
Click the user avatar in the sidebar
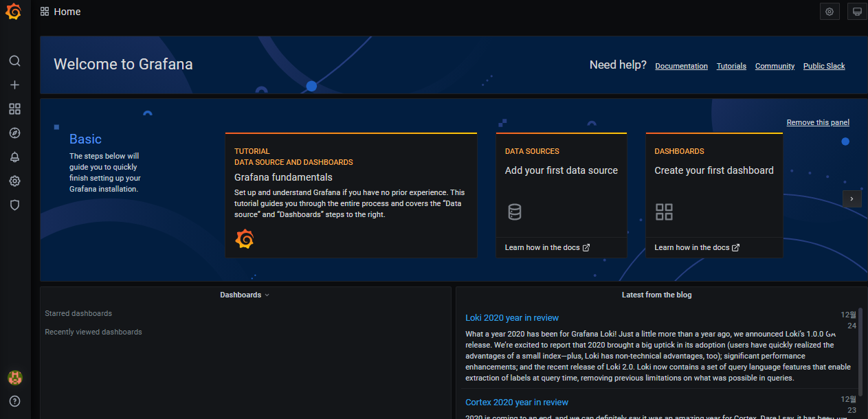pyautogui.click(x=14, y=377)
